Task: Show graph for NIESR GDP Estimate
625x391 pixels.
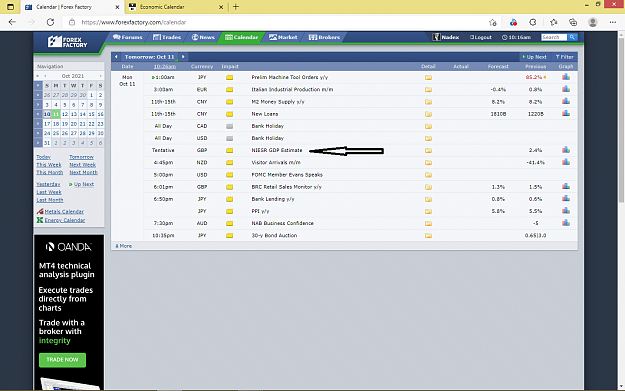Action: point(566,150)
